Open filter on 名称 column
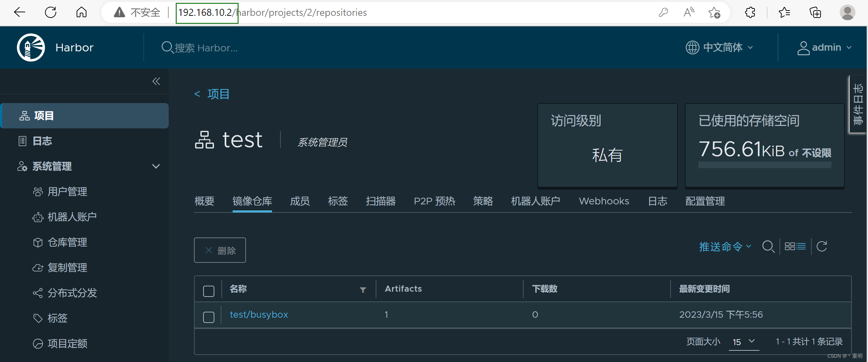The image size is (868, 362). tap(363, 290)
